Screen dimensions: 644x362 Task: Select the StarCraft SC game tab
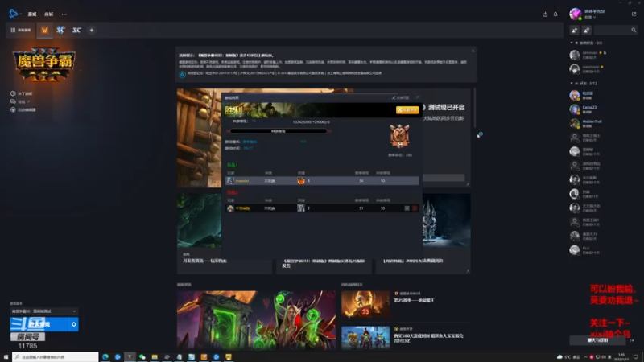tap(76, 30)
